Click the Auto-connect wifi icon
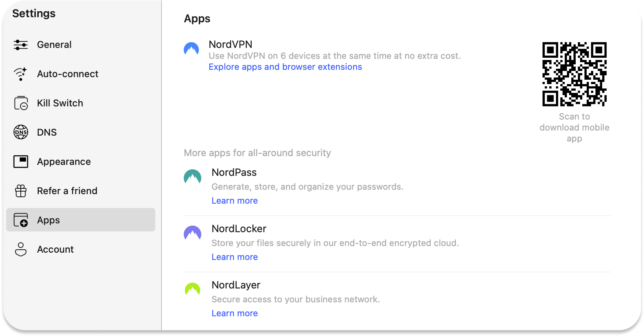 coord(21,74)
